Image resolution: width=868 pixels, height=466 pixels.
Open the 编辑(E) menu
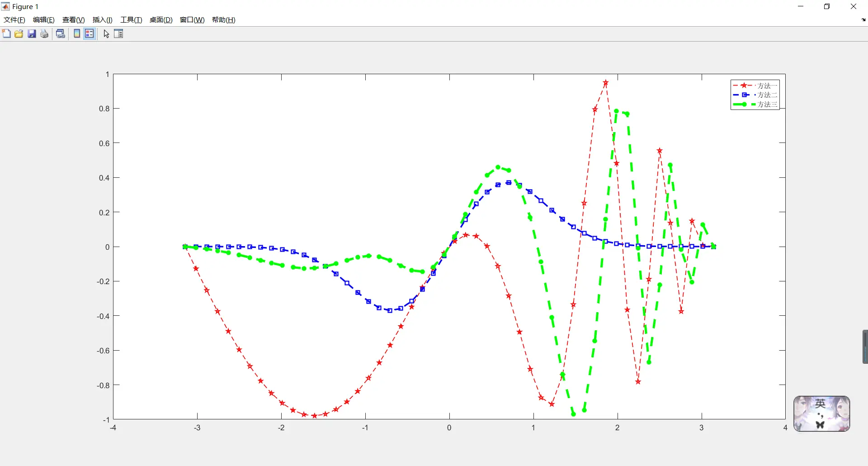point(44,20)
